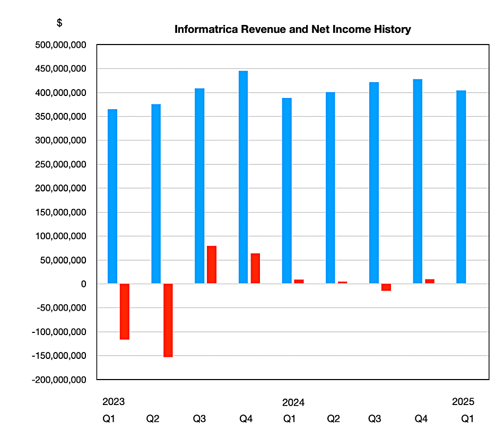Click the small red bar for 2024 Q1
The width and height of the screenshot is (504, 440).
click(299, 281)
